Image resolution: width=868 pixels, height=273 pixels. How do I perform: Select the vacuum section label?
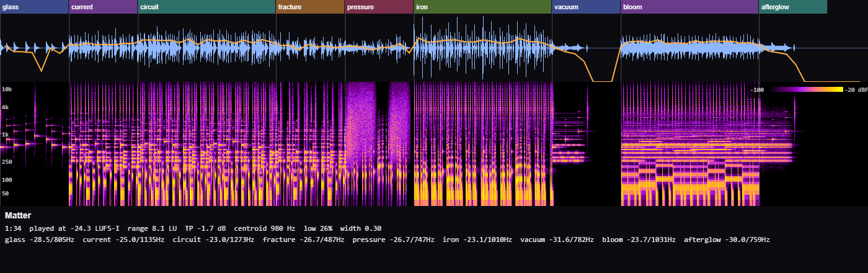point(587,7)
